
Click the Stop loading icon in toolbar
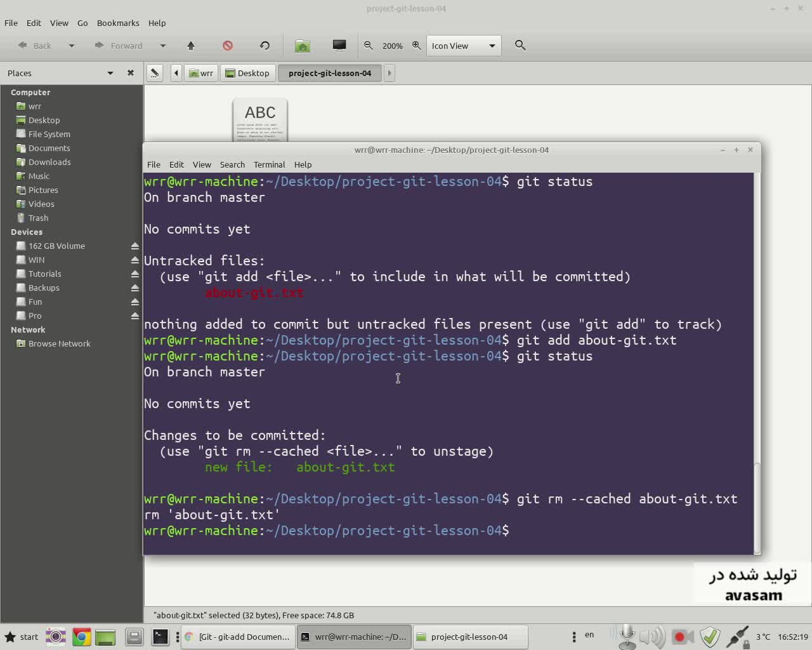pyautogui.click(x=228, y=46)
